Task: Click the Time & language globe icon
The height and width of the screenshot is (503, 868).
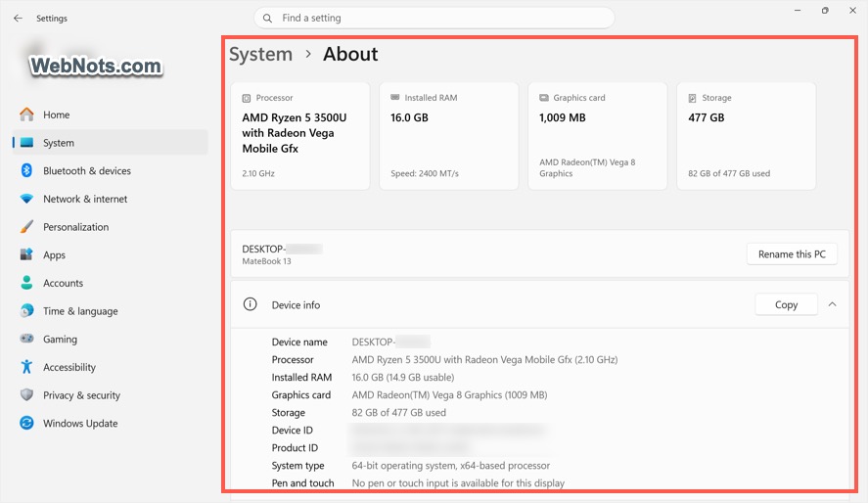Action: pyautogui.click(x=26, y=311)
